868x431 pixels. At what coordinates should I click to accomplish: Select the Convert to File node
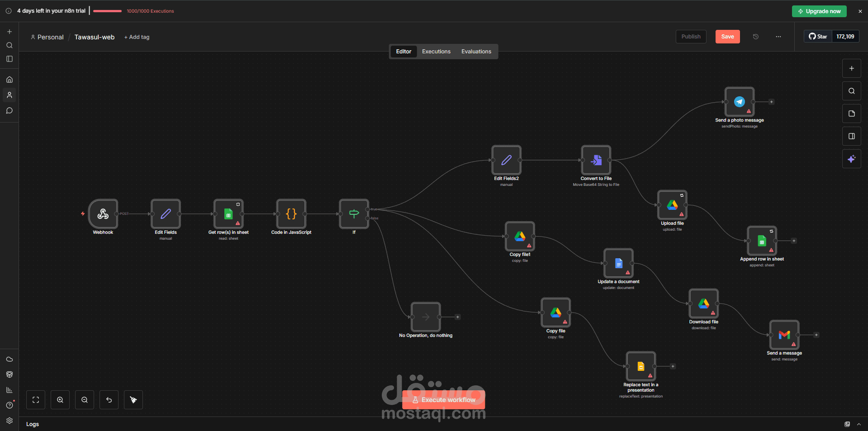tap(596, 160)
